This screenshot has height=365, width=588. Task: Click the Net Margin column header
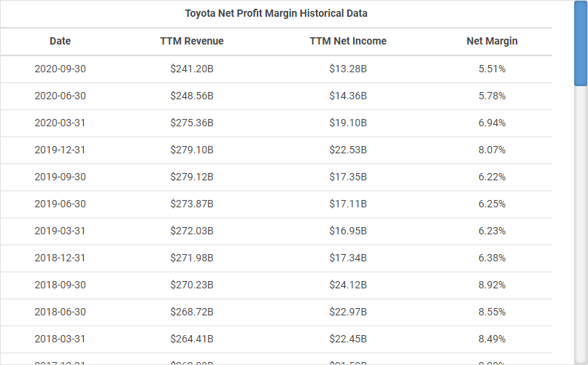pos(492,42)
